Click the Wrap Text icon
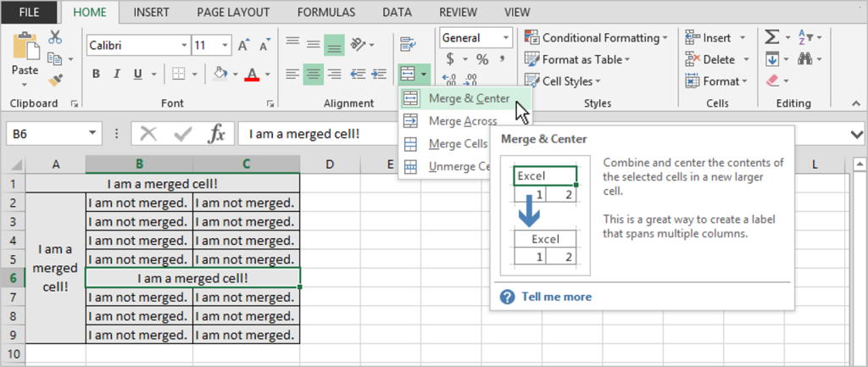This screenshot has height=367, width=868. click(x=408, y=45)
